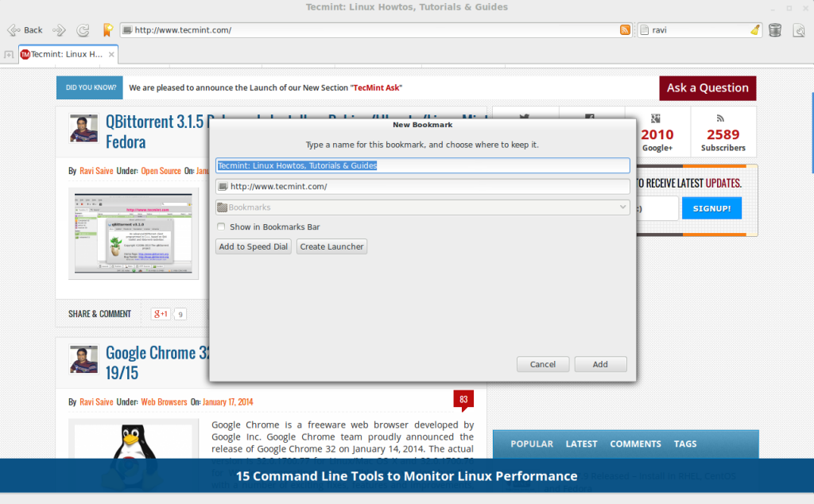Click the page magnifier icon at toolbar right

799,30
